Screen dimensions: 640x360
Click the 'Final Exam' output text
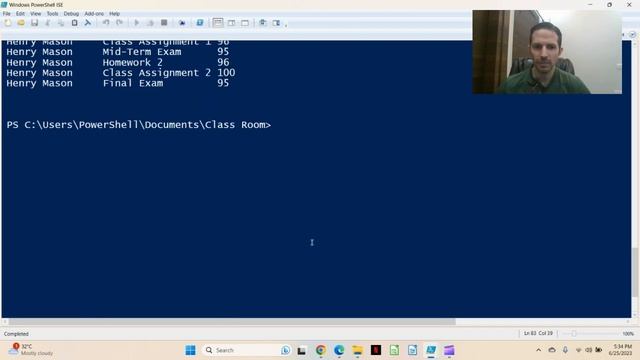[133, 83]
